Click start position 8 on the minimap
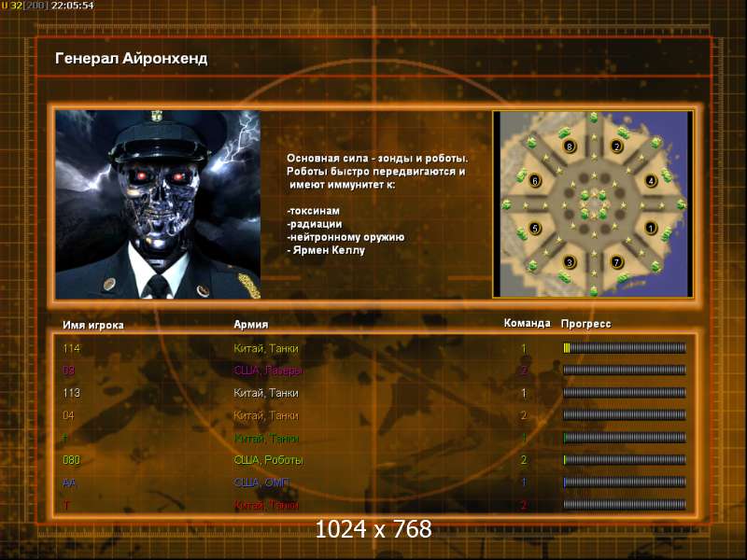This screenshot has width=747, height=560. (x=569, y=147)
